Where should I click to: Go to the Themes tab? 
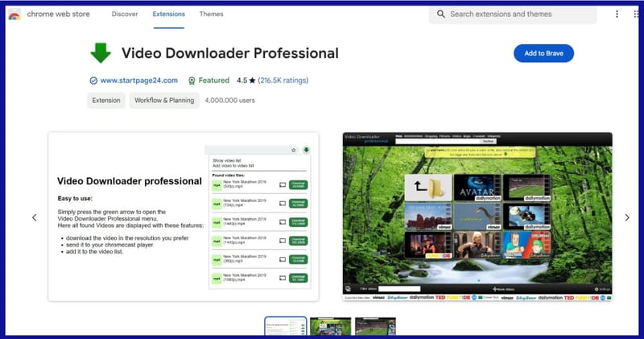tap(211, 14)
